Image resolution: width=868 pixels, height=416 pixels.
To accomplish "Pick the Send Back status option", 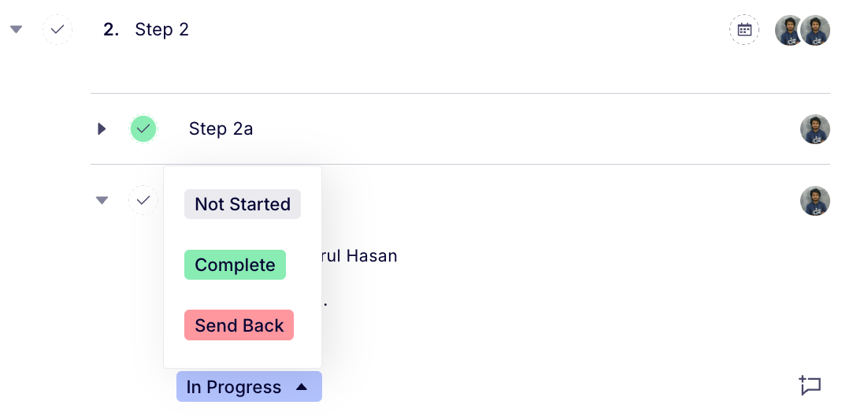I will click(239, 325).
